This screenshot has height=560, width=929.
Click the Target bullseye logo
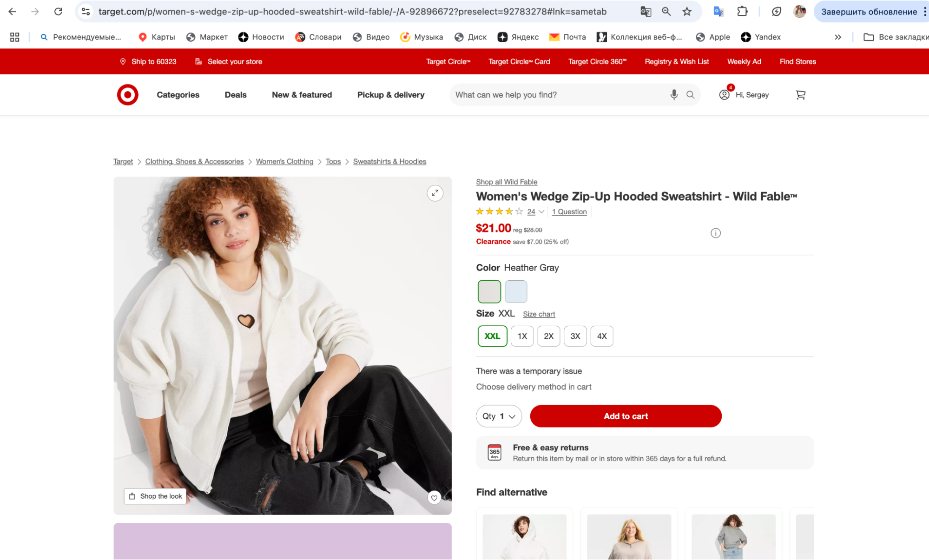pos(127,95)
